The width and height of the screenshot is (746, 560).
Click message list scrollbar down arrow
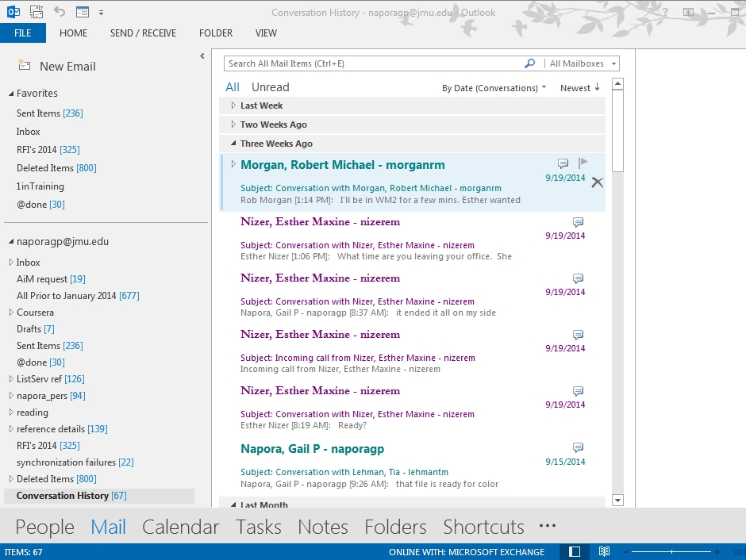click(x=617, y=500)
